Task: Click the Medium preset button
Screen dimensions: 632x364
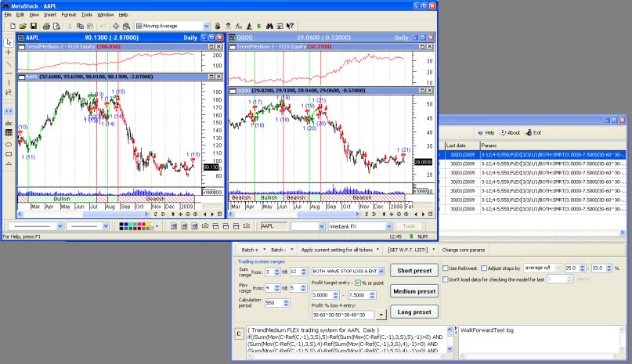Action: 414,291
